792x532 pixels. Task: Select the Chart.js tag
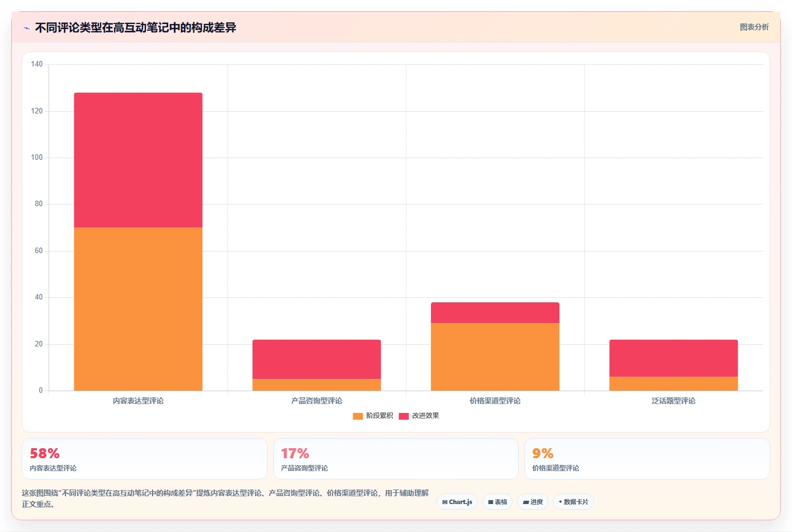click(x=457, y=502)
